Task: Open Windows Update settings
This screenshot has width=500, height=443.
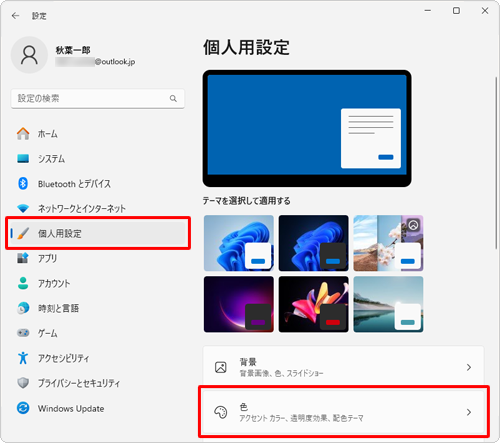Action: coord(98,408)
